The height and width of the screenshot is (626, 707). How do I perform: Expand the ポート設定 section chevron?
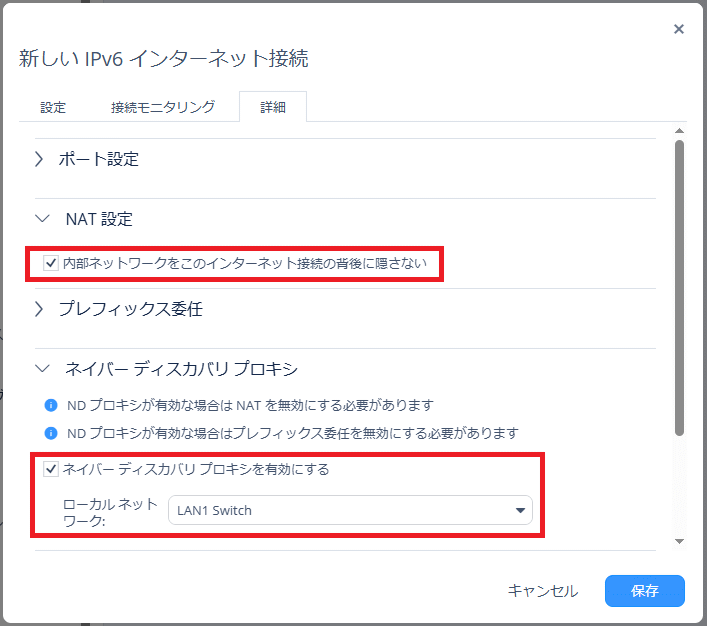(x=39, y=159)
